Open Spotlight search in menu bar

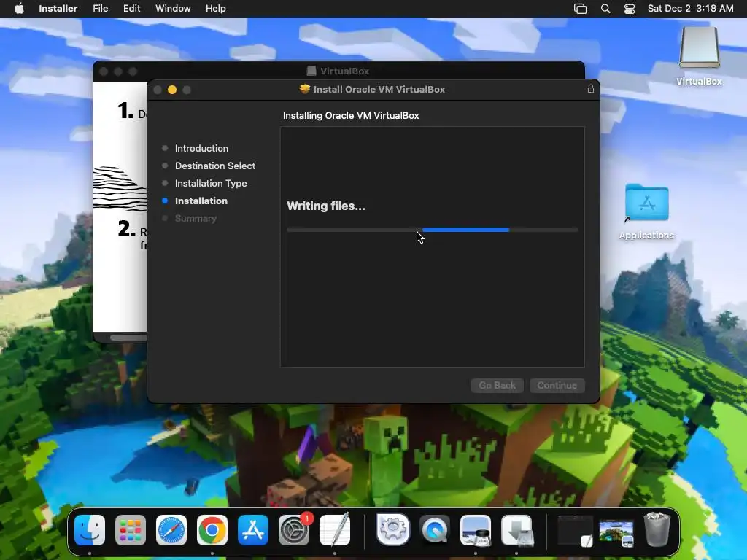coord(605,9)
